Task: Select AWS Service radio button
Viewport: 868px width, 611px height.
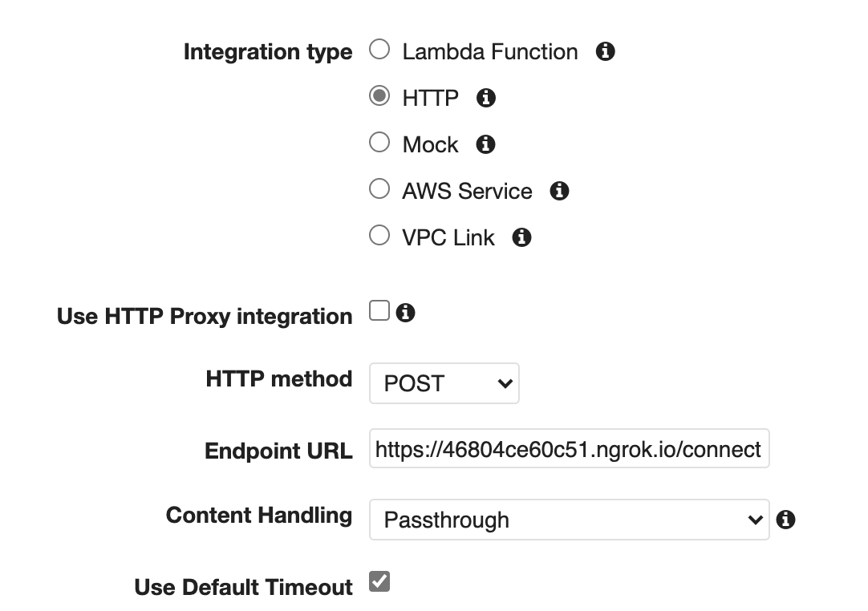Action: 379,190
